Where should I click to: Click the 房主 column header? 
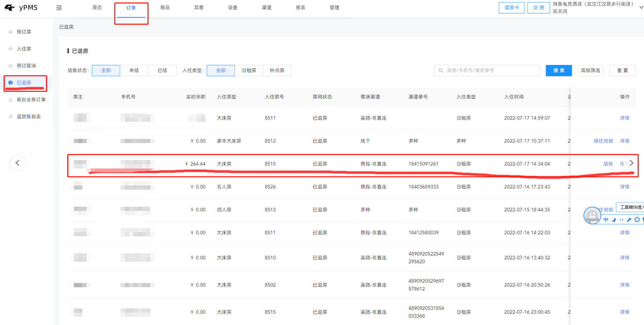coord(78,97)
